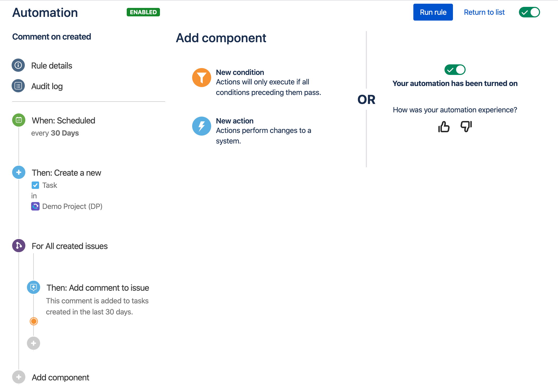This screenshot has width=558, height=392.
Task: Click the Rule details info icon
Action: pyautogui.click(x=19, y=65)
